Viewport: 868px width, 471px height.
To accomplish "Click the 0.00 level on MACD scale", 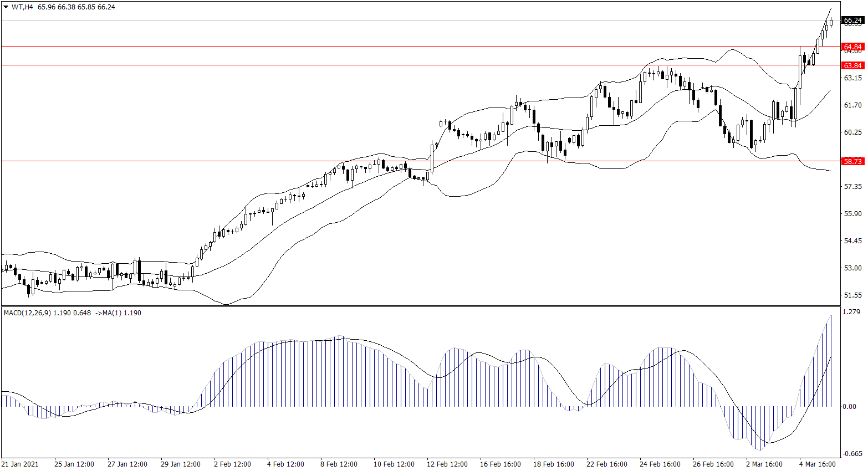I will click(x=849, y=407).
